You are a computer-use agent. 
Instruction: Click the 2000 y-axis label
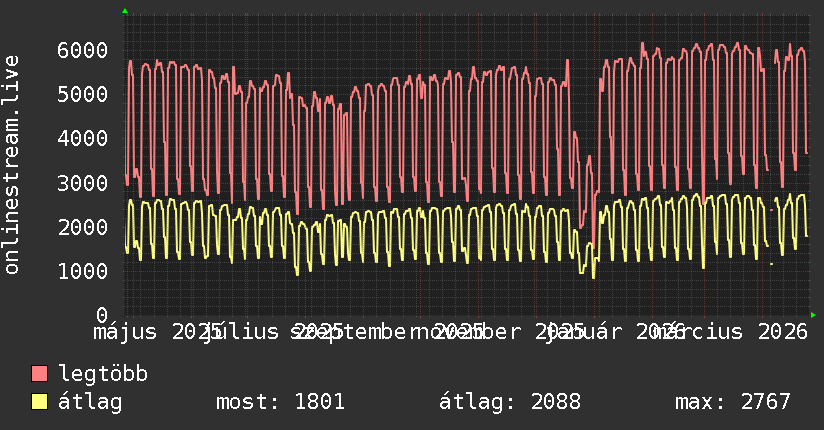83,227
